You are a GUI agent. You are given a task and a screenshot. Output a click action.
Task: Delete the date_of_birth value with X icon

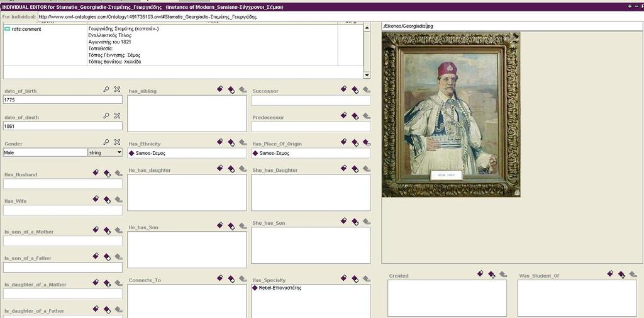point(117,89)
